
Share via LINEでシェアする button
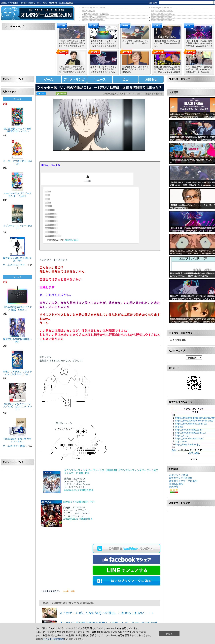click(x=126, y=570)
